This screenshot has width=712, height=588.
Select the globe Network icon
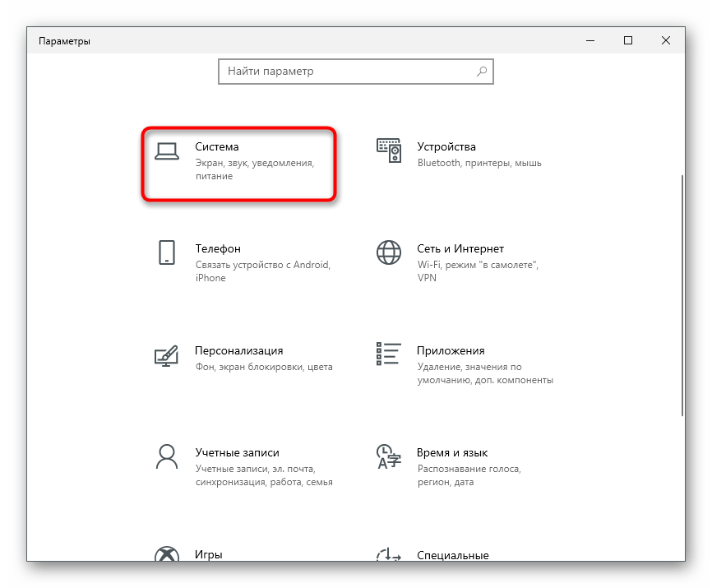tap(389, 252)
